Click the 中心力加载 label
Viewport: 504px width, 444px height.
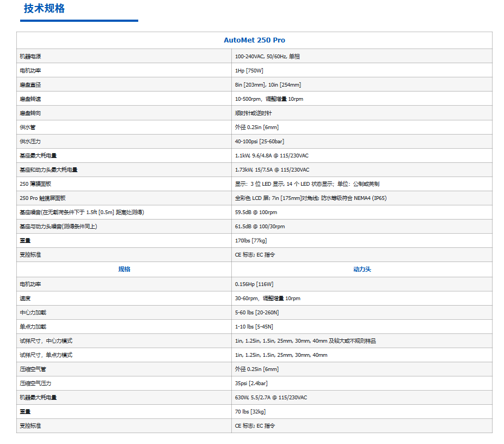click(33, 312)
